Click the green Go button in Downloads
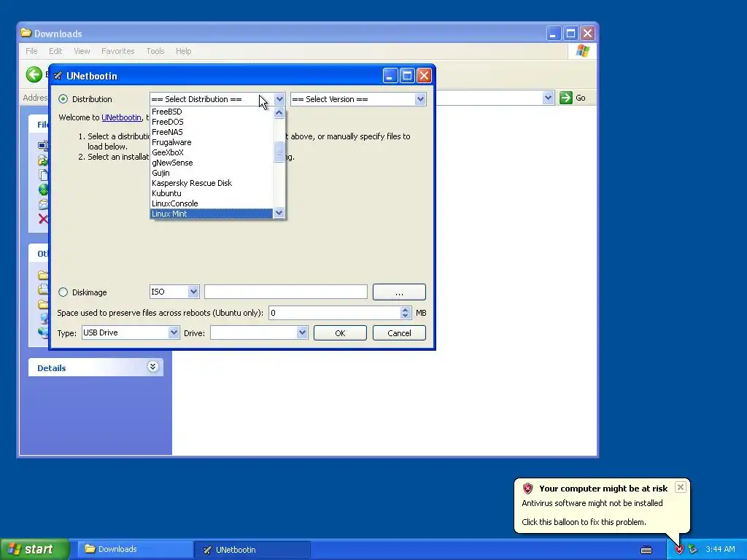Screen dimensions: 747x560 (572, 98)
